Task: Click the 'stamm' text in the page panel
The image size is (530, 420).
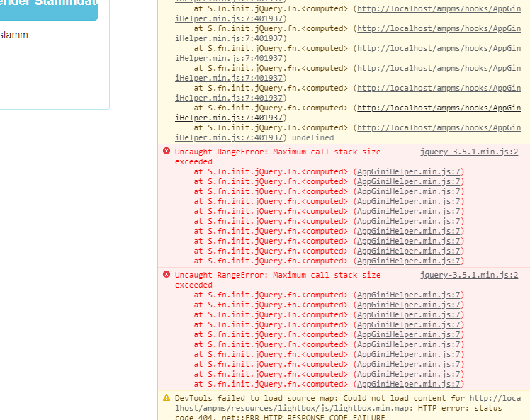Action: coord(14,35)
